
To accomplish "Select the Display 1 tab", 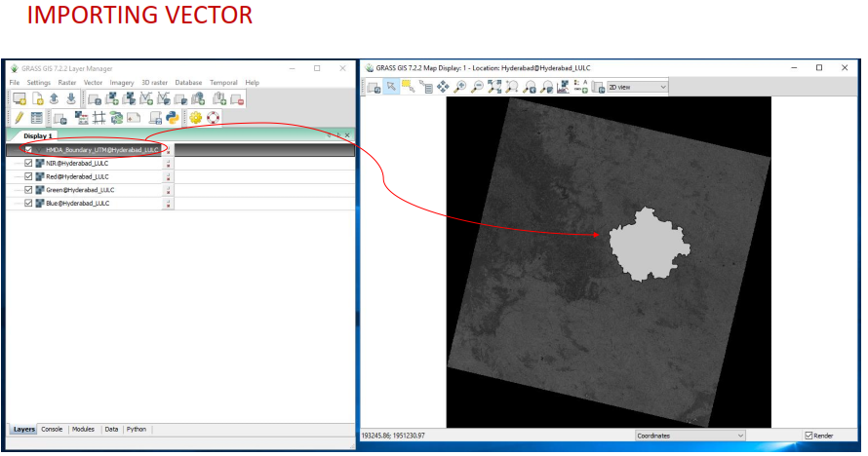I will pyautogui.click(x=39, y=135).
